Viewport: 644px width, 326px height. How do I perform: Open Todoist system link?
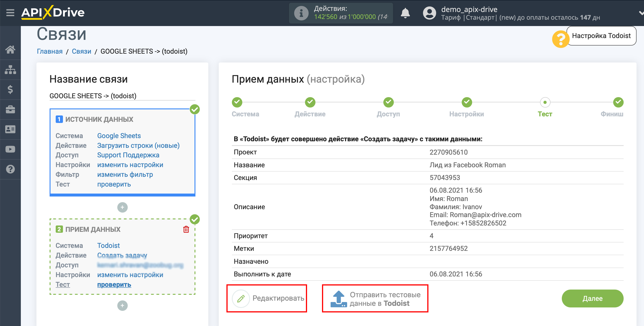pos(108,245)
